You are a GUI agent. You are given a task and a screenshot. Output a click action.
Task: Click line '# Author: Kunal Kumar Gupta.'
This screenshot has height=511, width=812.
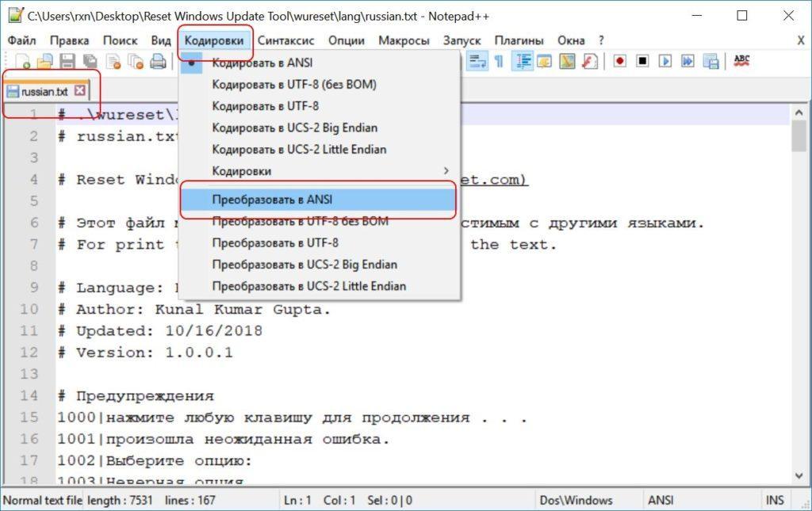(193, 309)
